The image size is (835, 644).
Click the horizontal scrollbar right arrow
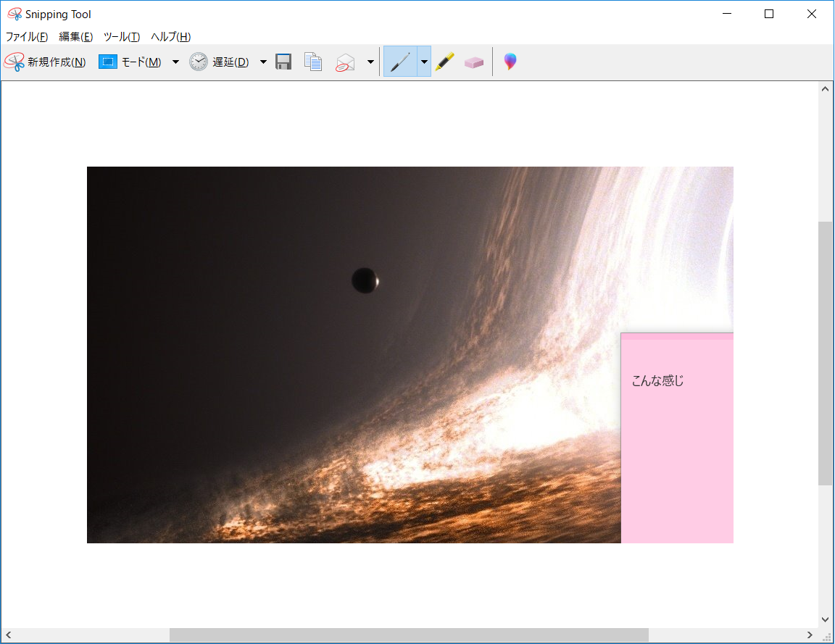tap(810, 635)
